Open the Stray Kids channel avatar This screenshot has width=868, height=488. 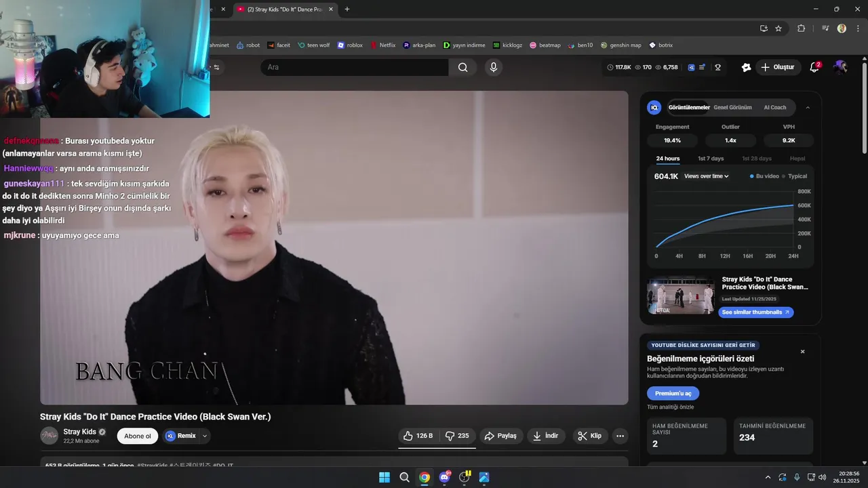[49, 436]
